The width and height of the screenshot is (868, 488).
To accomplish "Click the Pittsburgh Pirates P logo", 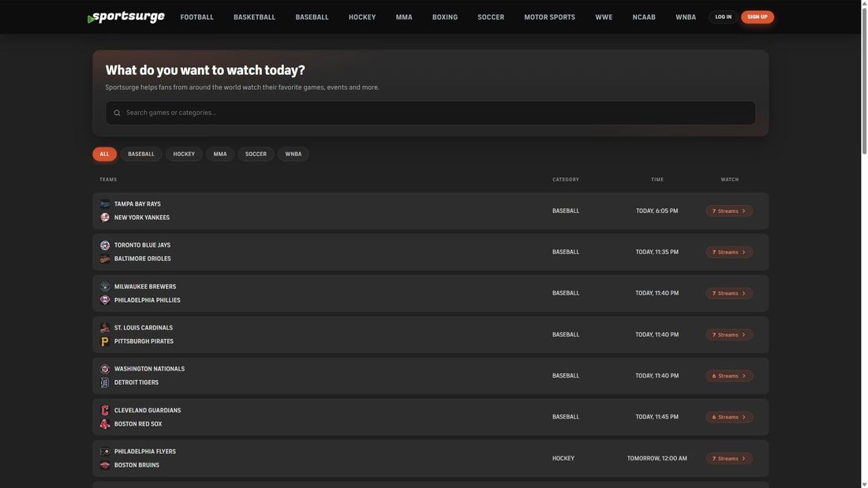I will pyautogui.click(x=105, y=341).
